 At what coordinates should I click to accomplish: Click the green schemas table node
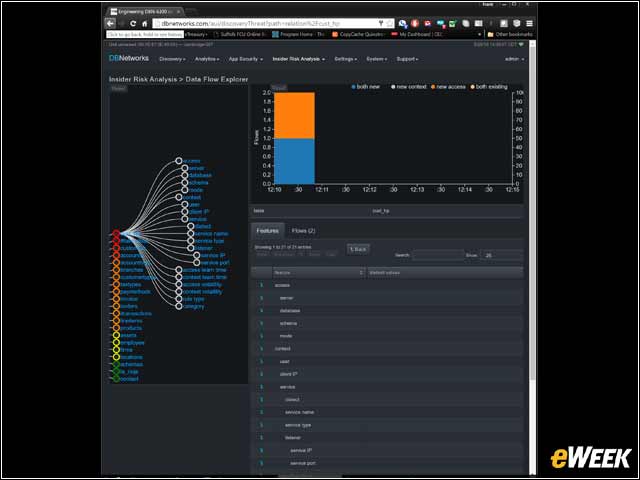[116, 364]
